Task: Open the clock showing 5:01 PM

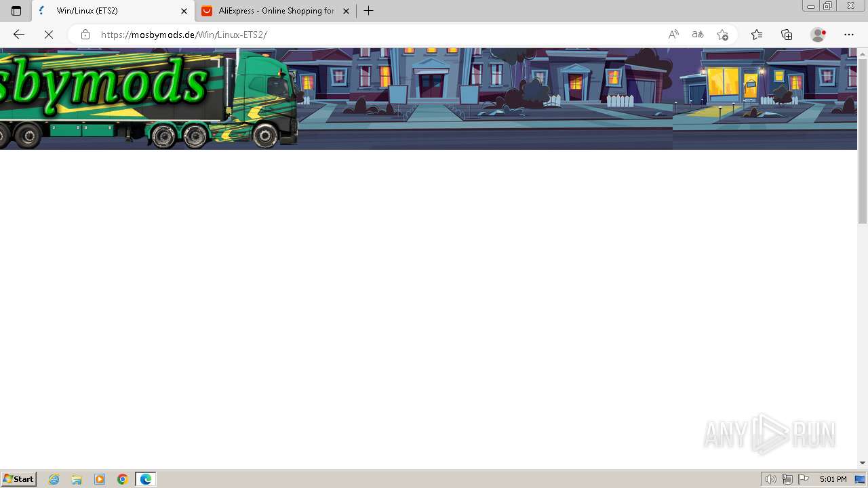Action: (x=833, y=479)
